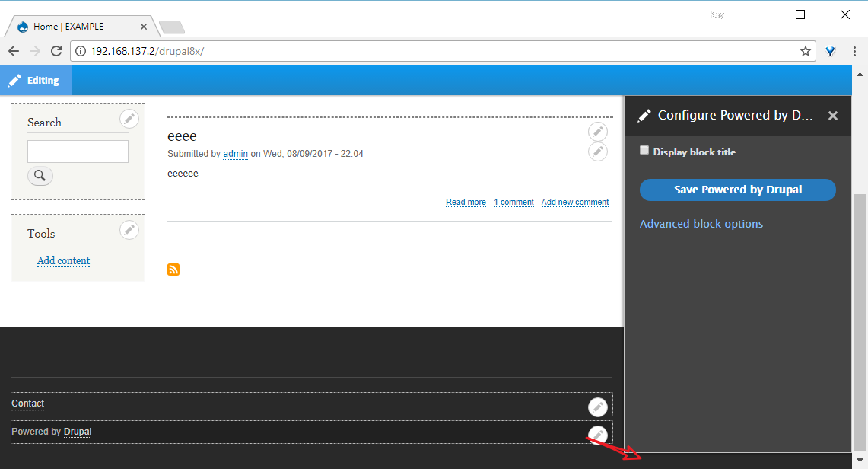Click the orange RSS feed icon
Screen dimensions: 868x469
click(x=173, y=270)
